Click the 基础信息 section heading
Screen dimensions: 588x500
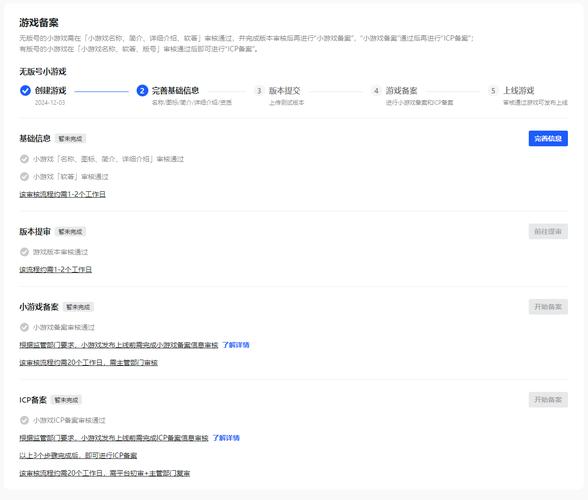click(x=35, y=138)
